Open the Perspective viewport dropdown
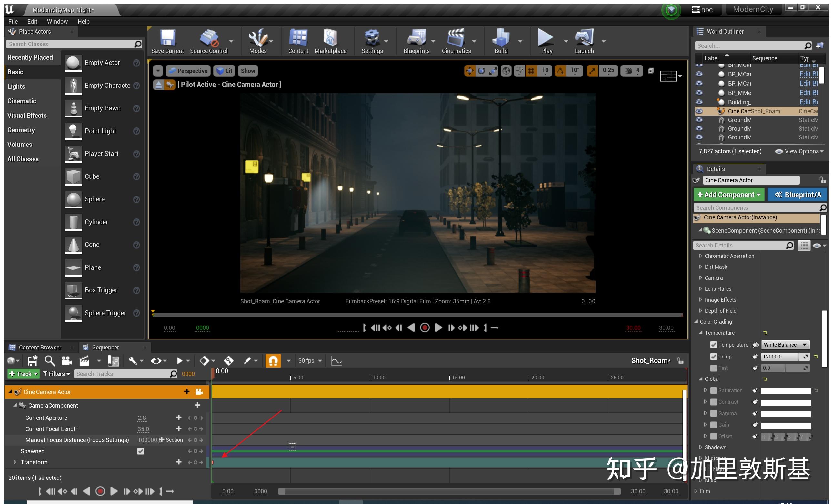The image size is (833, 504). pos(188,71)
